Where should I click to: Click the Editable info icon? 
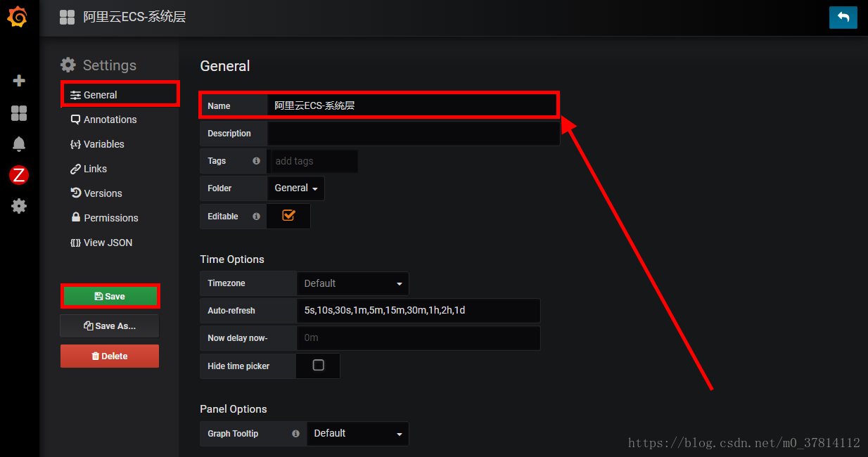[x=256, y=217]
